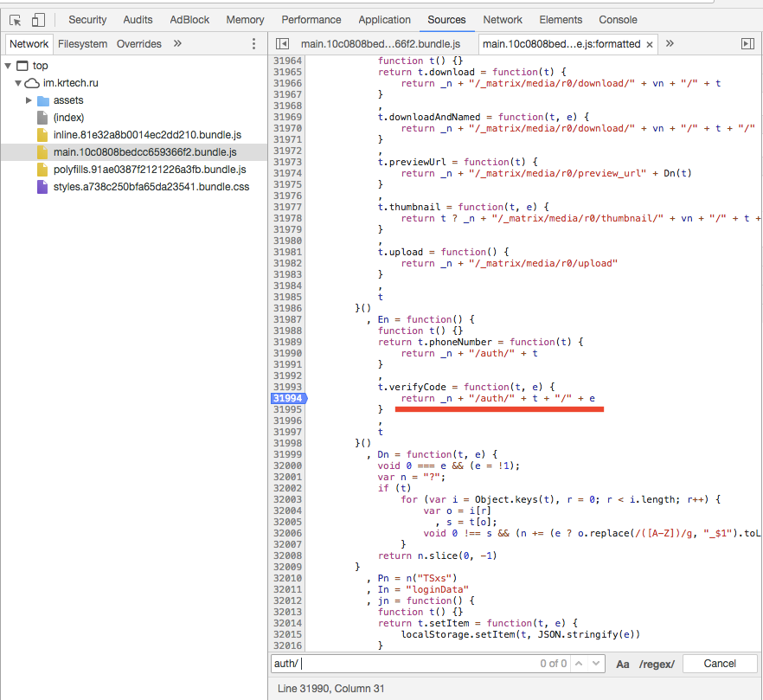763x700 pixels.
Task: Show the debugger sidebar pane
Action: (747, 44)
